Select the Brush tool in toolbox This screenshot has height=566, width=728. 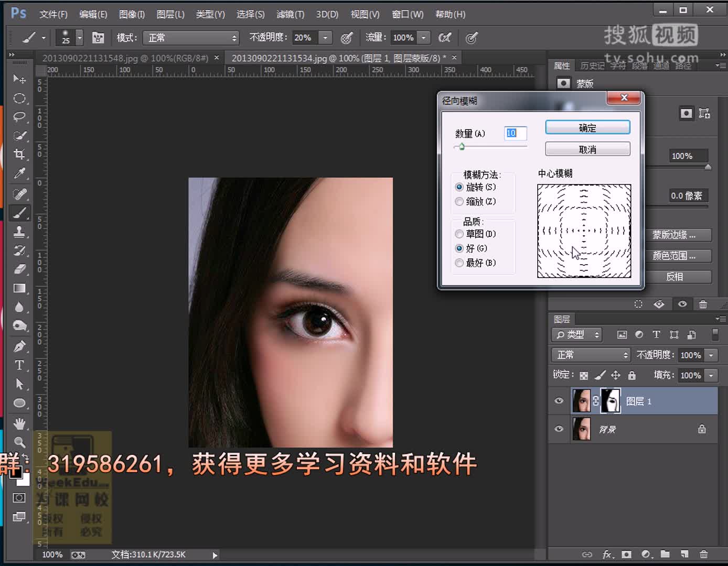[19, 213]
